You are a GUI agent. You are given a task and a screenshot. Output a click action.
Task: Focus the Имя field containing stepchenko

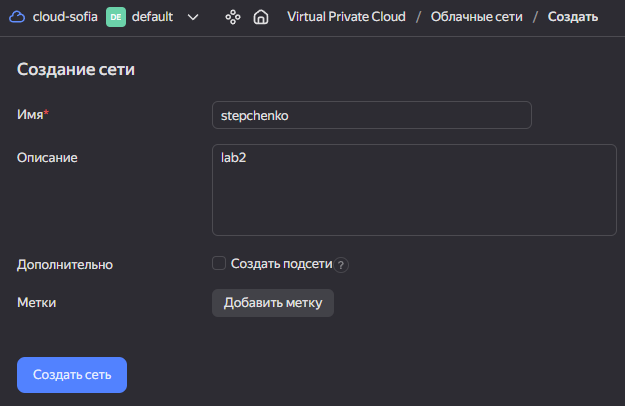[x=371, y=115]
